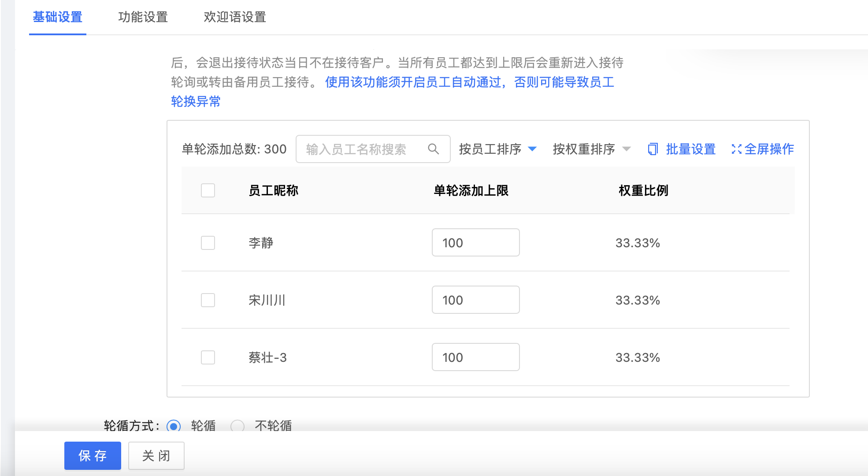
Task: Edit 蔡壮-3's per-round limit field
Action: tap(476, 357)
